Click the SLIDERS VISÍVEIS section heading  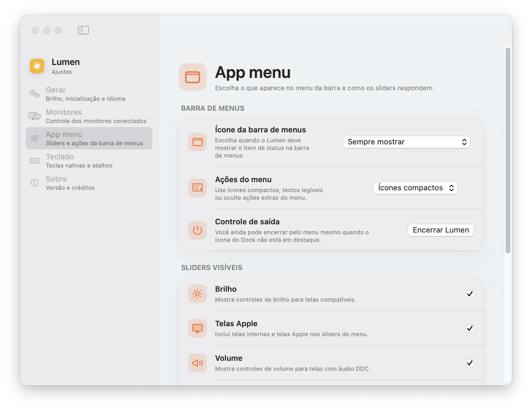pyautogui.click(x=212, y=268)
